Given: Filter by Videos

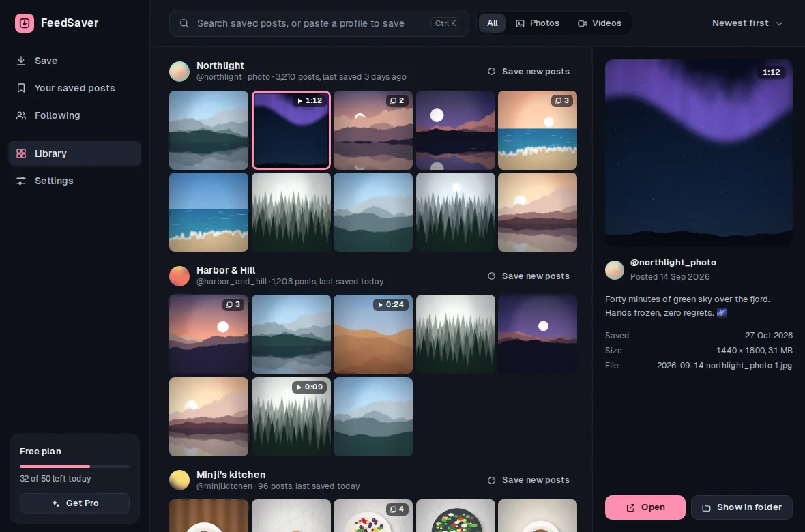Looking at the screenshot, I should pos(599,23).
